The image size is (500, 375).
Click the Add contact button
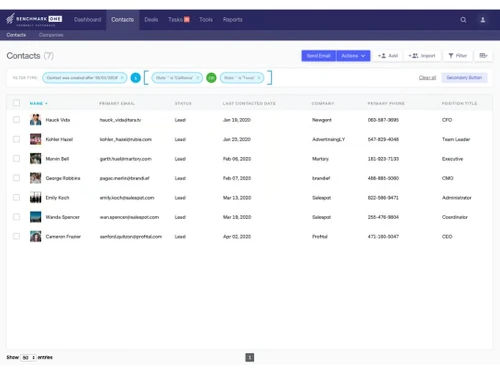388,56
